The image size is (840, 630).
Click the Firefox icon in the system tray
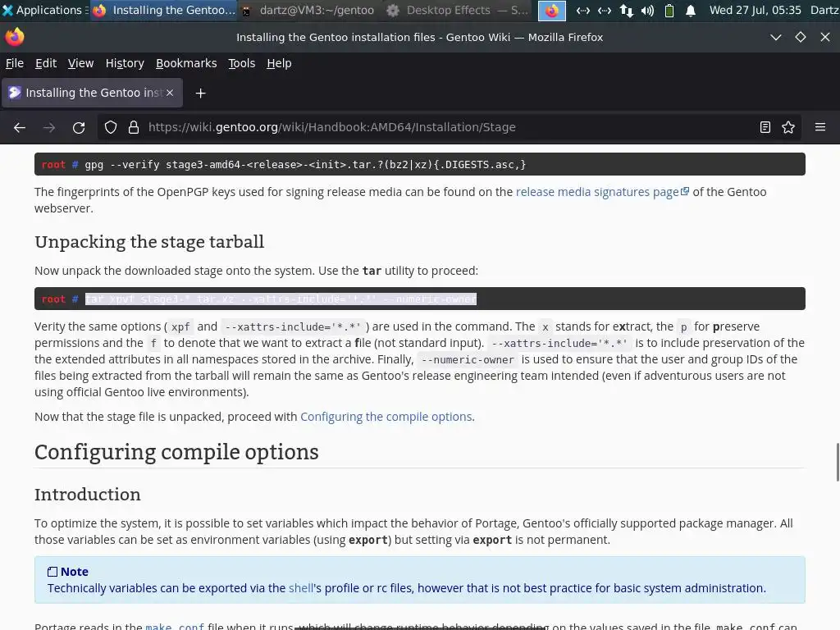[552, 11]
